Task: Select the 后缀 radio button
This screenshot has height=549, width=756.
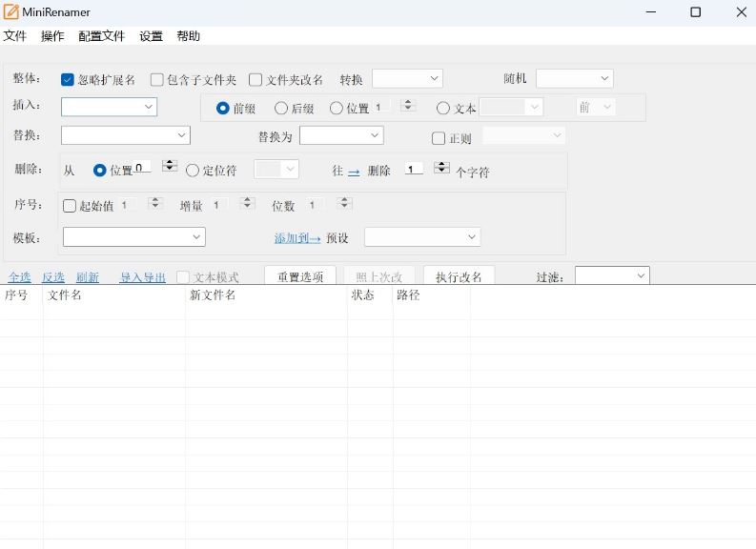Action: (281, 109)
